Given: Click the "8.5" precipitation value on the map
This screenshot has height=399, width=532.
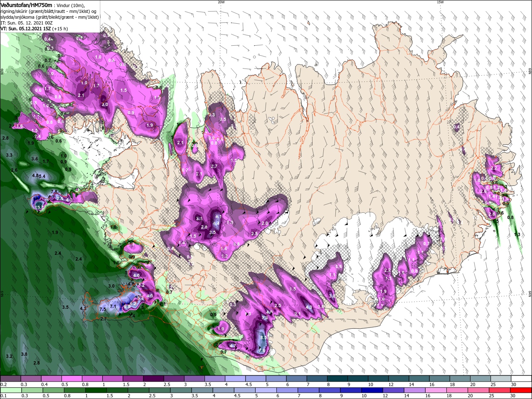Looking at the screenshot, I should coord(263,337).
